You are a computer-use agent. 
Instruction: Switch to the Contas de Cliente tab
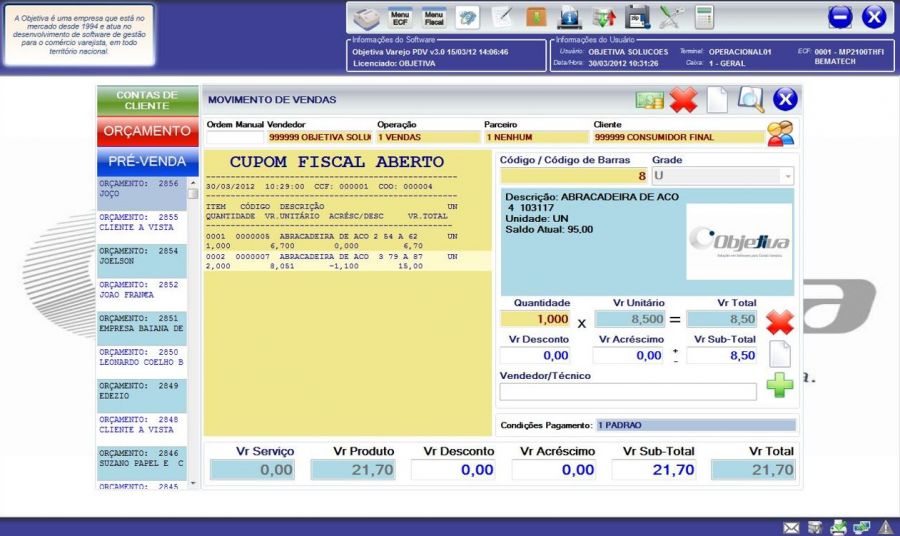pos(147,100)
